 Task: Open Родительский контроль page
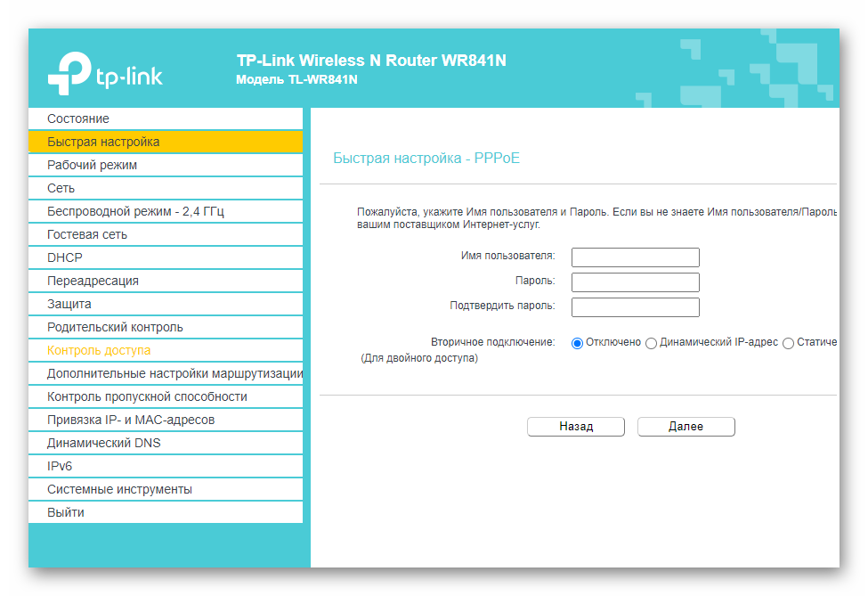coord(115,327)
